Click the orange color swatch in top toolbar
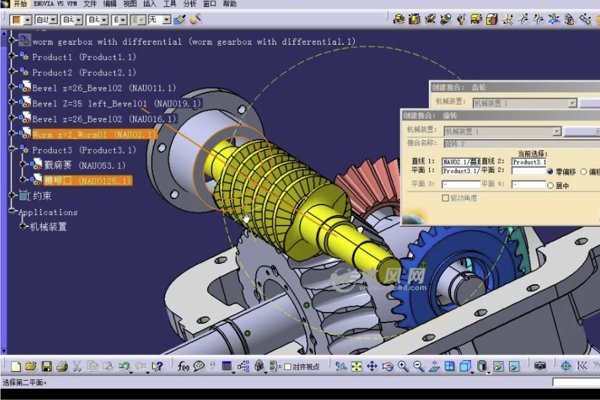The image size is (600, 400). click(x=16, y=18)
